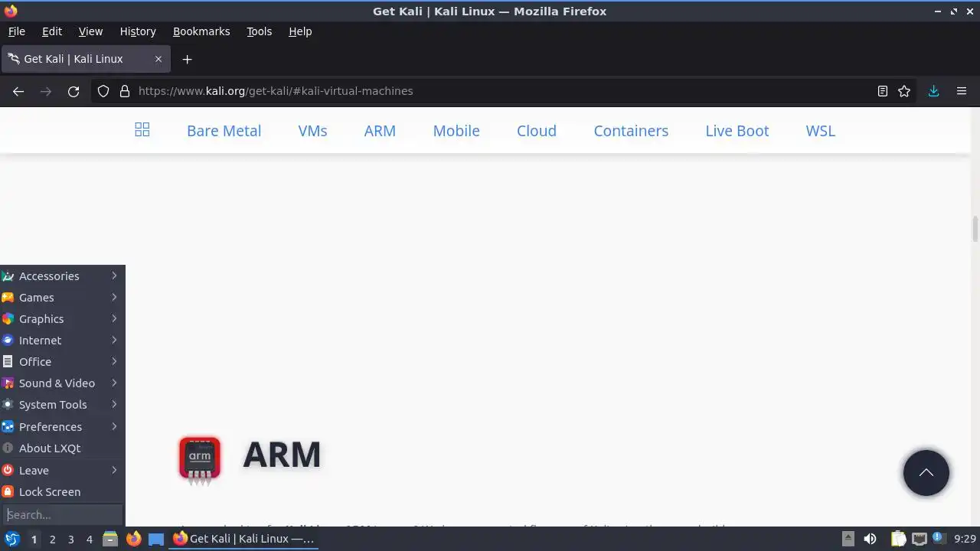Switch to virtual desktop 3

[x=70, y=540]
